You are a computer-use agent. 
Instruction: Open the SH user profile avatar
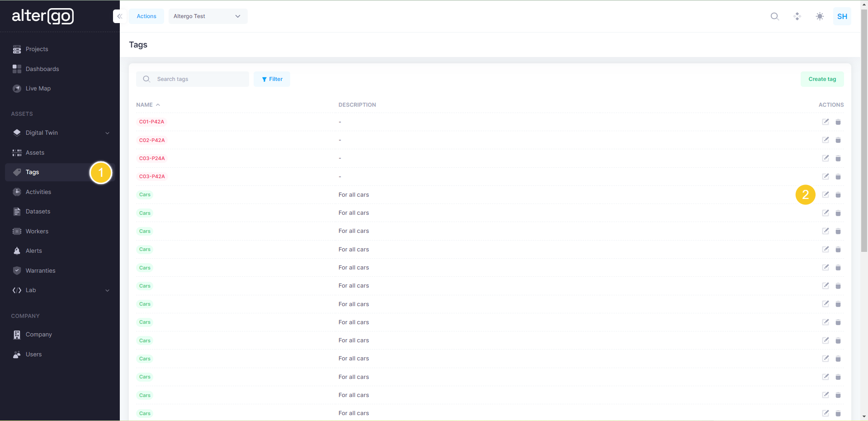[x=842, y=16]
